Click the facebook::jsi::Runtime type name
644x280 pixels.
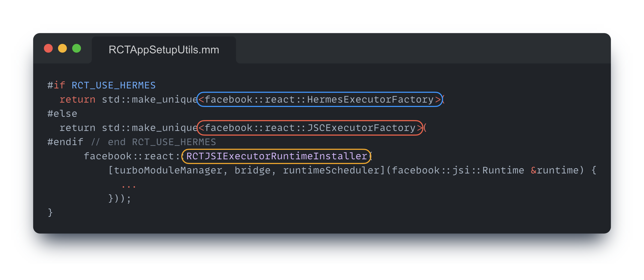pos(458,171)
